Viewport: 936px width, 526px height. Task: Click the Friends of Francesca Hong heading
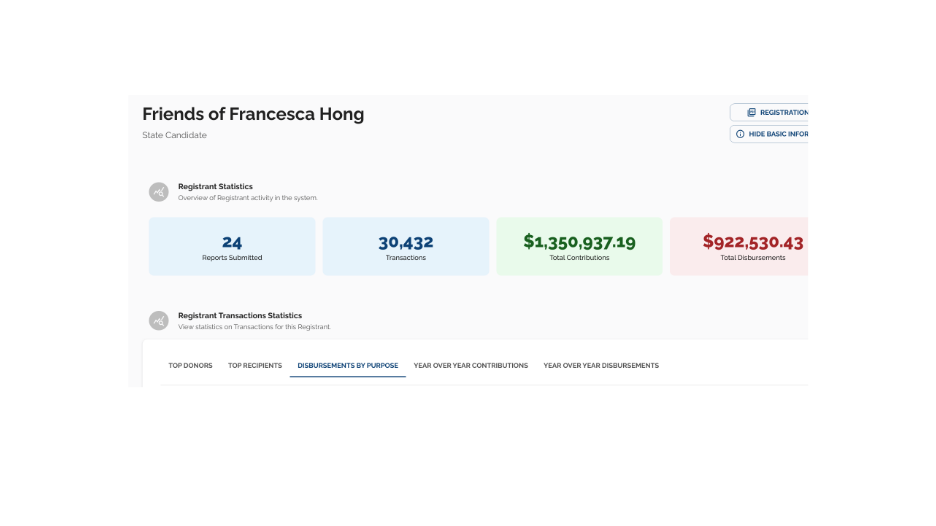coord(253,114)
